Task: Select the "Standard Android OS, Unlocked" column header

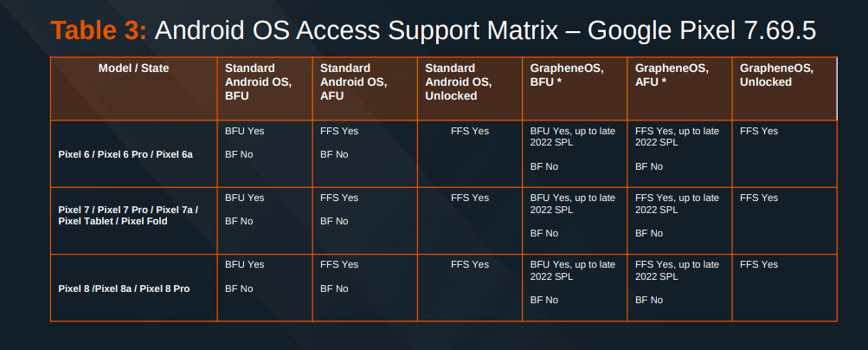Action: click(459, 81)
